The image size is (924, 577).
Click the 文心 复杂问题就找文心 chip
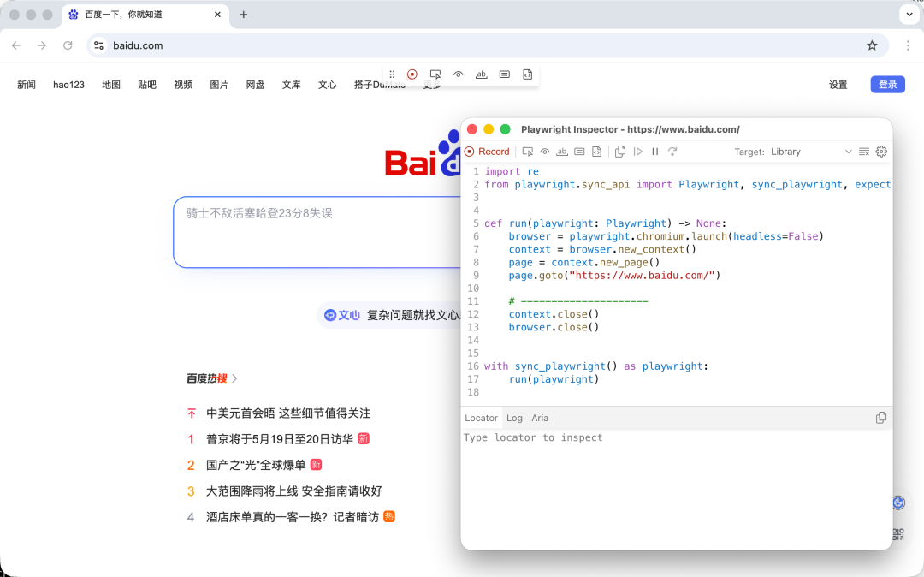pyautogui.click(x=391, y=315)
